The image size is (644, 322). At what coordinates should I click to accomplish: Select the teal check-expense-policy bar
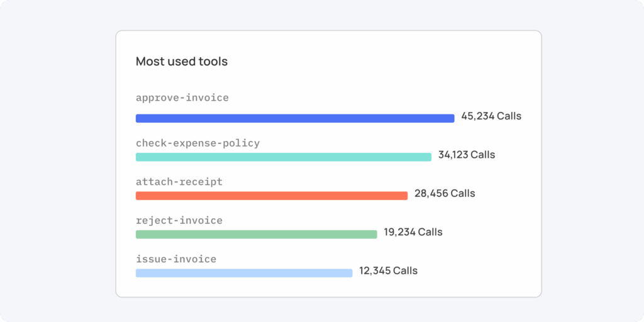click(283, 157)
